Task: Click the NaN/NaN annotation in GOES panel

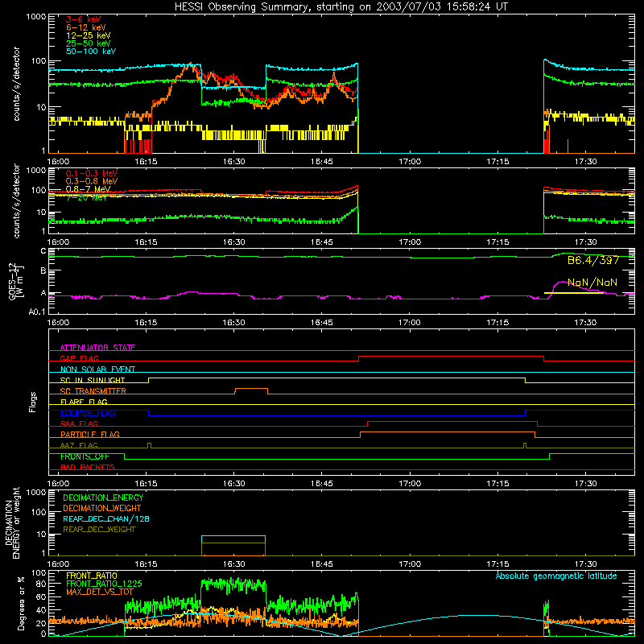Action: pyautogui.click(x=592, y=283)
